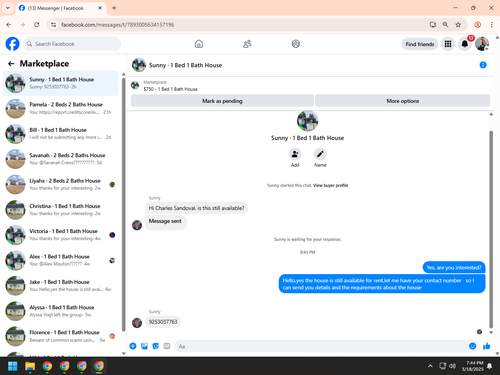Focus the Search Facebook field
Screen dimensions: 500x375
[x=72, y=44]
